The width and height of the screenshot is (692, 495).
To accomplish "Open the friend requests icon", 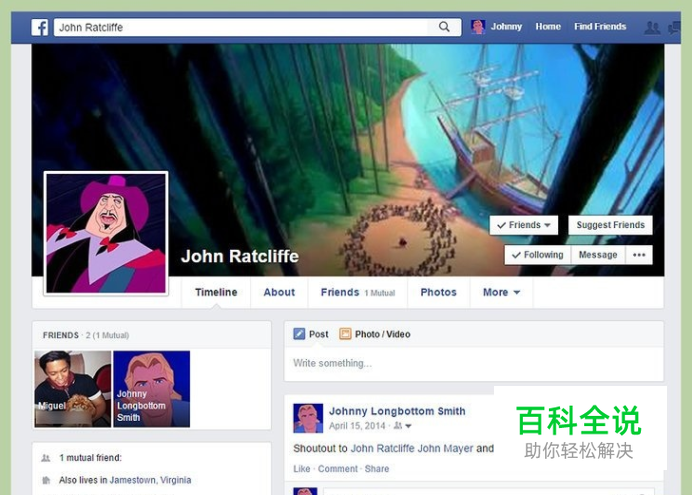I will click(652, 28).
